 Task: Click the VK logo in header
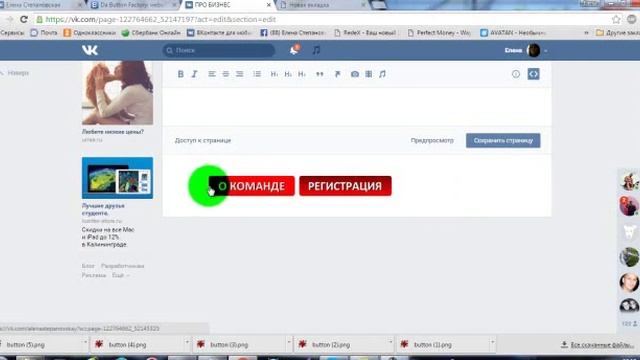90,50
